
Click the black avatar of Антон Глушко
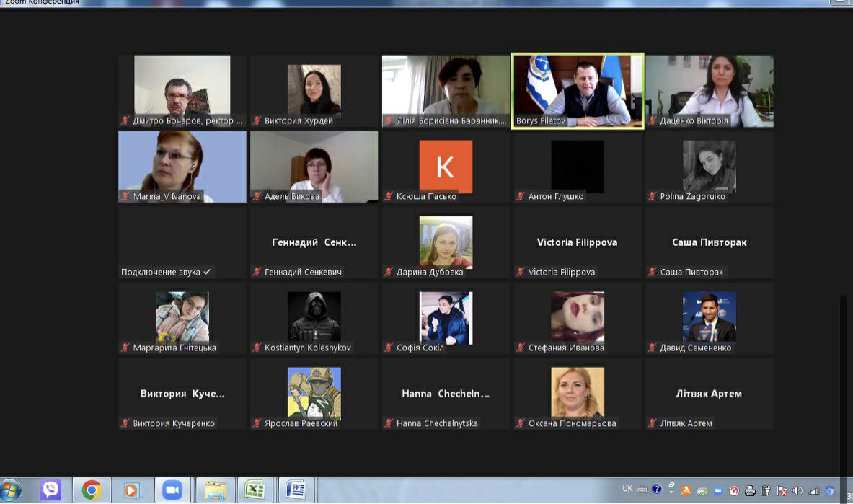[x=578, y=167]
